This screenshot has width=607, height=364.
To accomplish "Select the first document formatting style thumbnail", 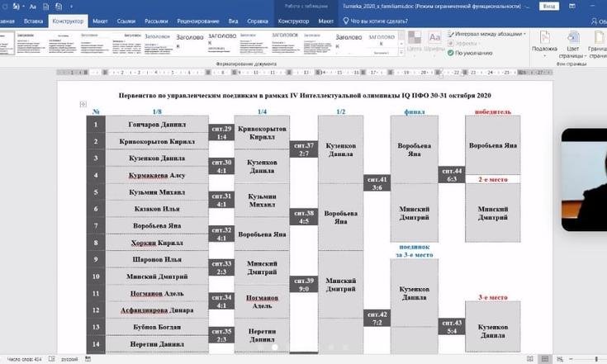I will [x=7, y=43].
